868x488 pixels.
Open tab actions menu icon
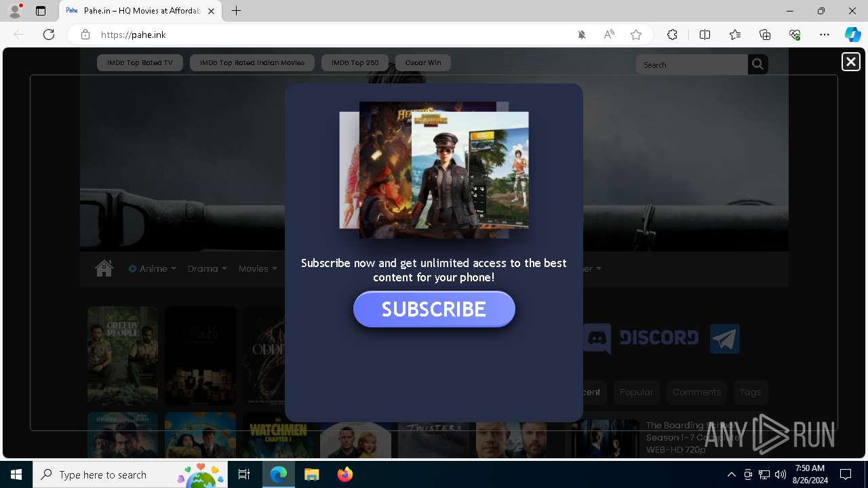(41, 11)
